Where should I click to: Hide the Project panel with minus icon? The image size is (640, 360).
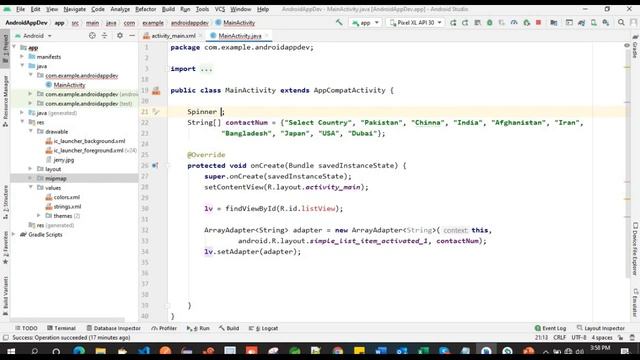(132, 36)
